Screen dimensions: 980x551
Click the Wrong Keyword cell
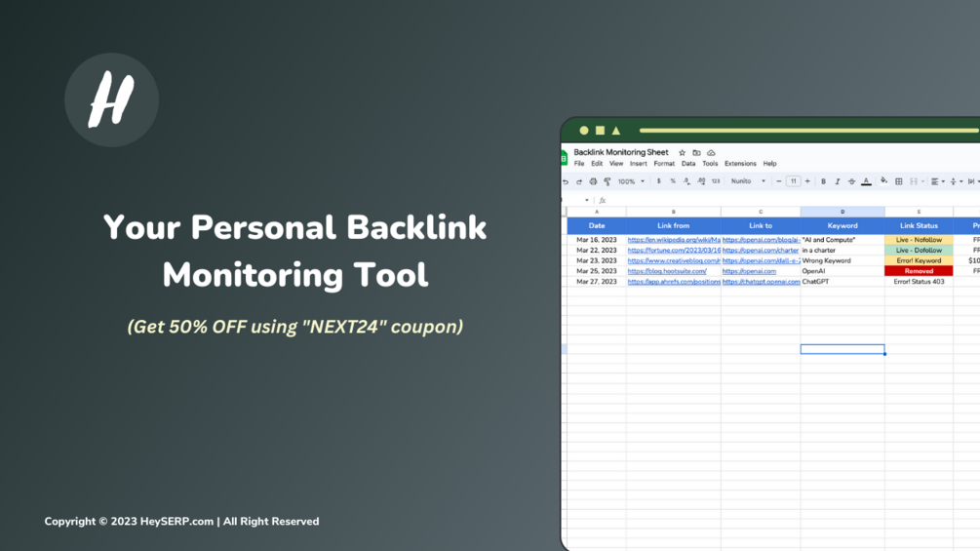(842, 260)
